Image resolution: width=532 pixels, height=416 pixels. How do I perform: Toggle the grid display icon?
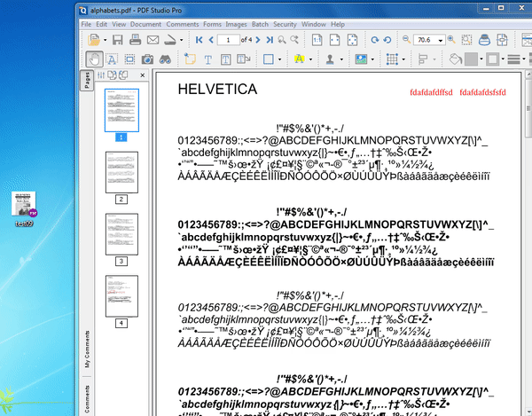(x=392, y=59)
